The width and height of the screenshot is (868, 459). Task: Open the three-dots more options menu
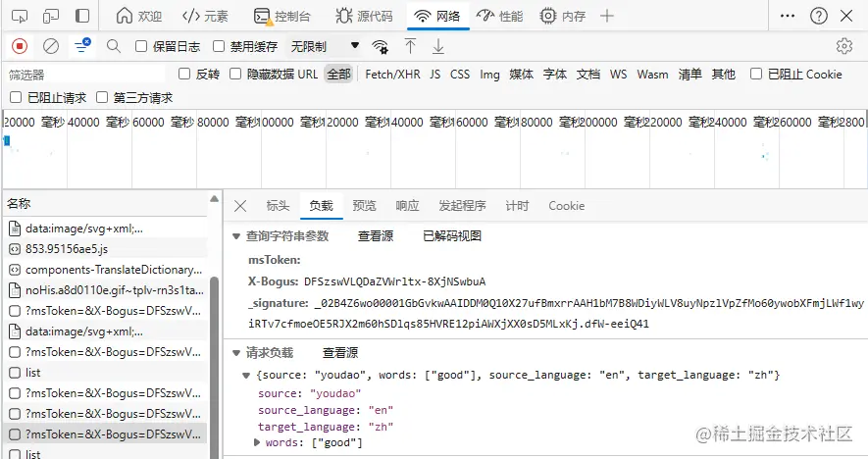click(788, 16)
